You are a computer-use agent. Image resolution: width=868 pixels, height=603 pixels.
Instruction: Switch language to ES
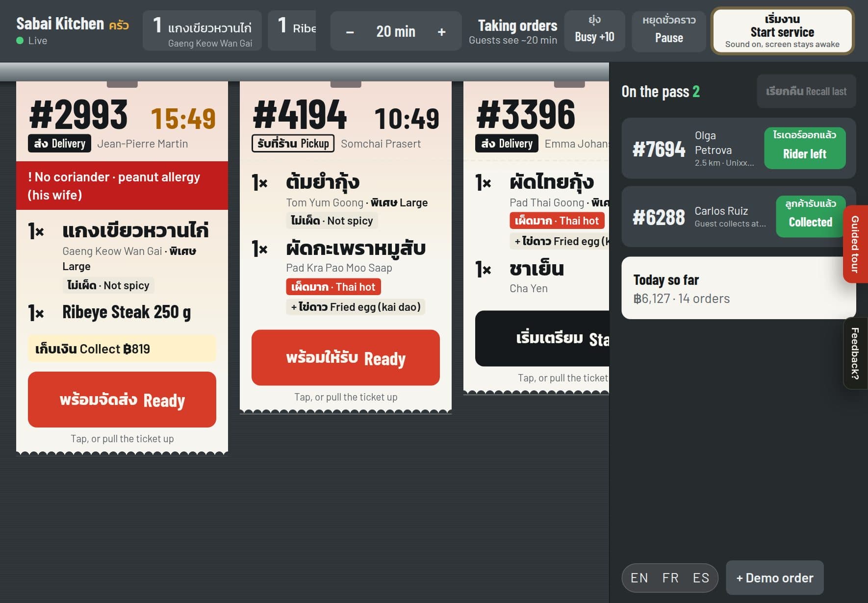(701, 578)
